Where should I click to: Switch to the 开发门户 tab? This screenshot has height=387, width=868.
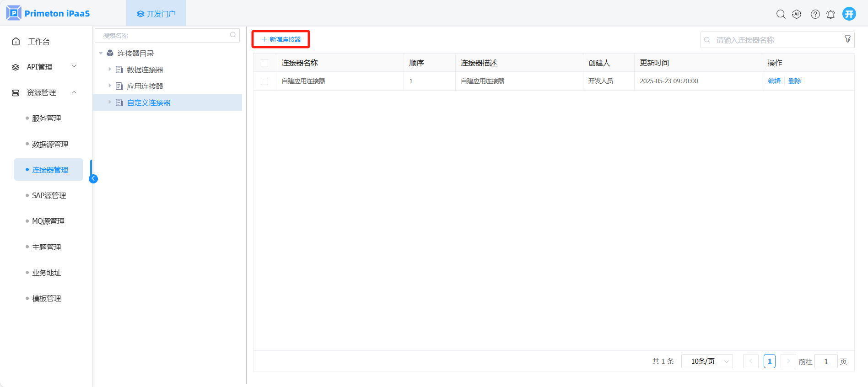[x=156, y=14]
